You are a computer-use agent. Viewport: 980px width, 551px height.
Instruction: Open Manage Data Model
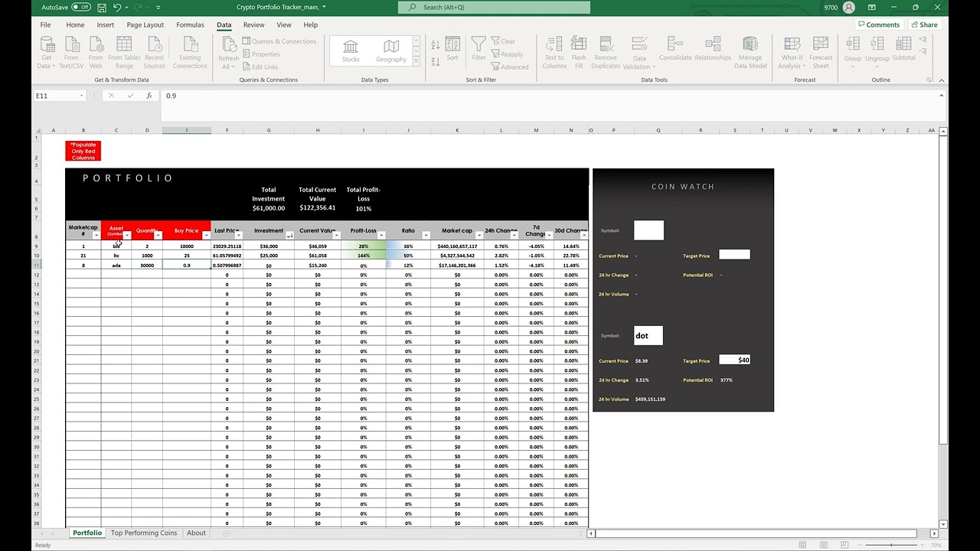pyautogui.click(x=750, y=52)
